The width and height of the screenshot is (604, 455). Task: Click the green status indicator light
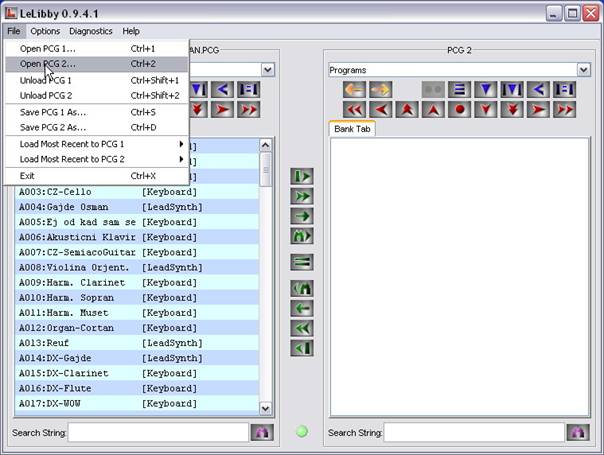[x=302, y=432]
